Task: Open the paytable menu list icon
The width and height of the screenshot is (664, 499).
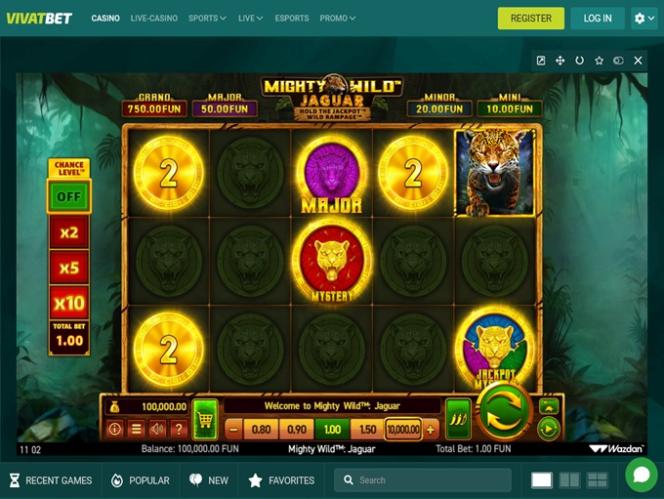Action: [136, 429]
